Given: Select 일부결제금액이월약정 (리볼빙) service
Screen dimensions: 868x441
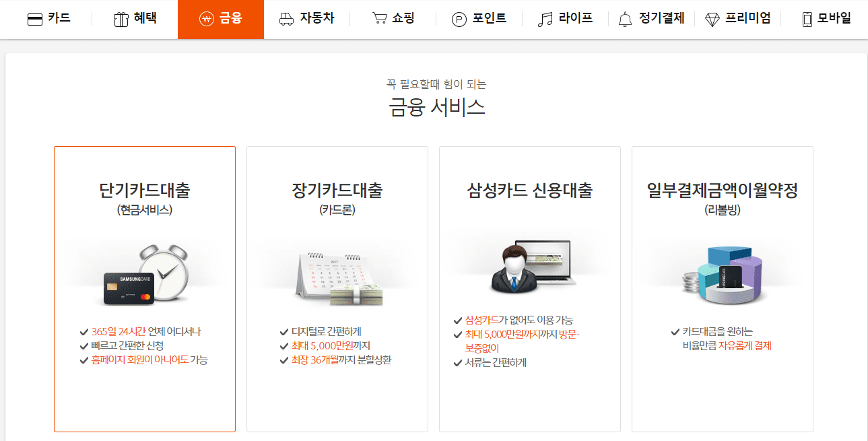Looking at the screenshot, I should tap(722, 290).
